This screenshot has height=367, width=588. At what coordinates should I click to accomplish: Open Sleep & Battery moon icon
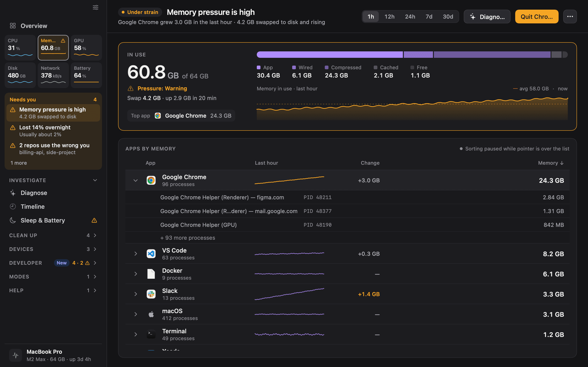(13, 220)
